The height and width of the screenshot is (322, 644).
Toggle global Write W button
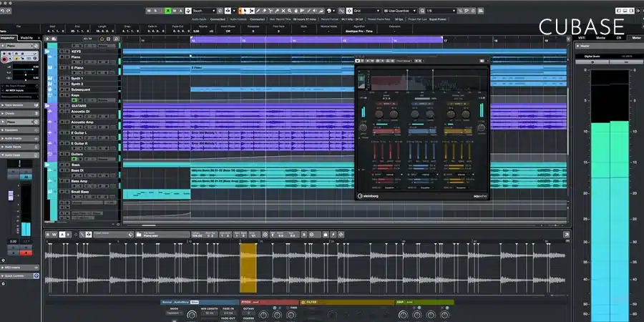[175, 10]
